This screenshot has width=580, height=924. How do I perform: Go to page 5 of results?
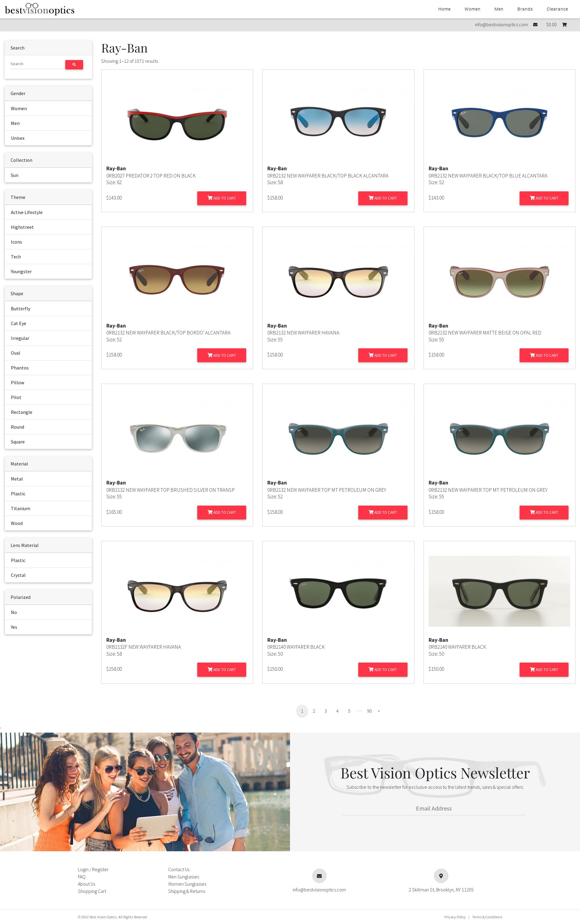click(349, 711)
